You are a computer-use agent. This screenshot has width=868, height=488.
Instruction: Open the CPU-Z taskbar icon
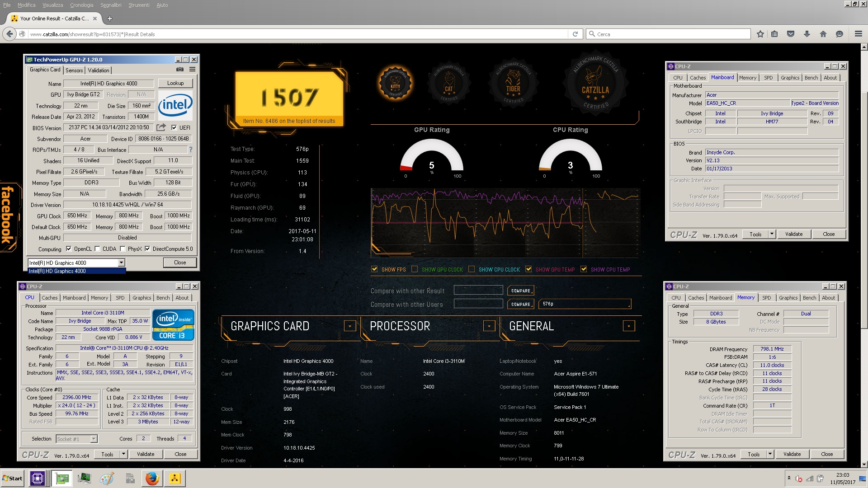[x=37, y=478]
